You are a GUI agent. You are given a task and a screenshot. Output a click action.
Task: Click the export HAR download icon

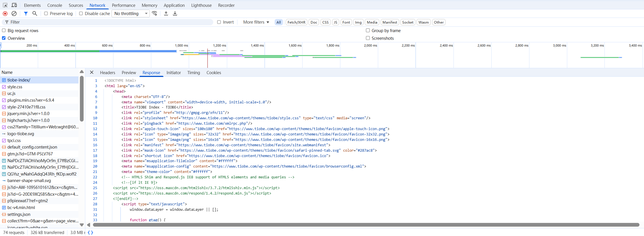175,13
